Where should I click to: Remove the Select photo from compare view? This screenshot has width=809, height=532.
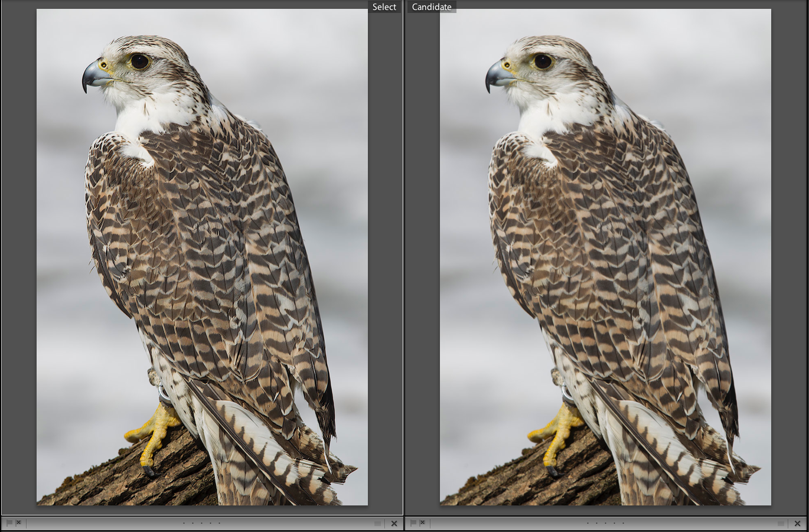394,524
